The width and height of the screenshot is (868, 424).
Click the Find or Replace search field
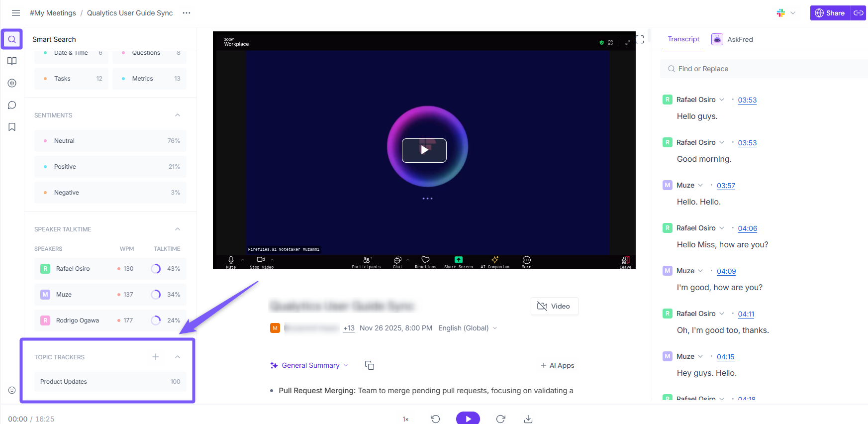click(x=764, y=69)
